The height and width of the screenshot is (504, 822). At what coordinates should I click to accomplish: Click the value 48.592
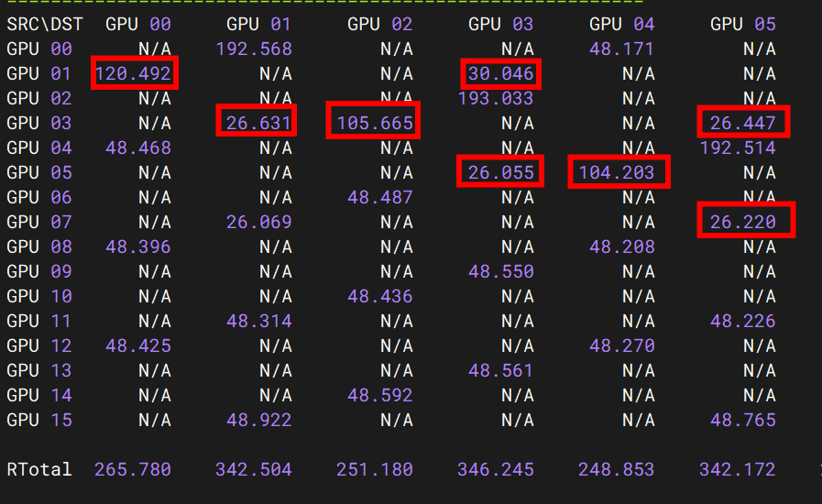380,395
